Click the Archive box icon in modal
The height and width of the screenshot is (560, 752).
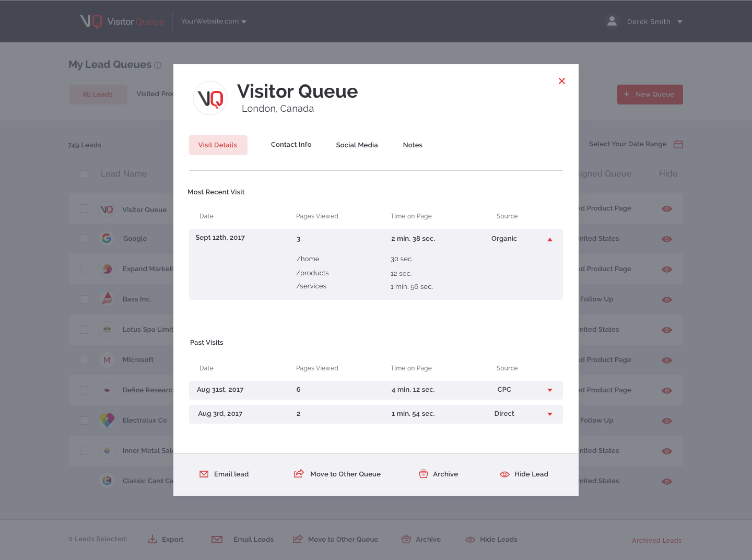click(x=424, y=474)
